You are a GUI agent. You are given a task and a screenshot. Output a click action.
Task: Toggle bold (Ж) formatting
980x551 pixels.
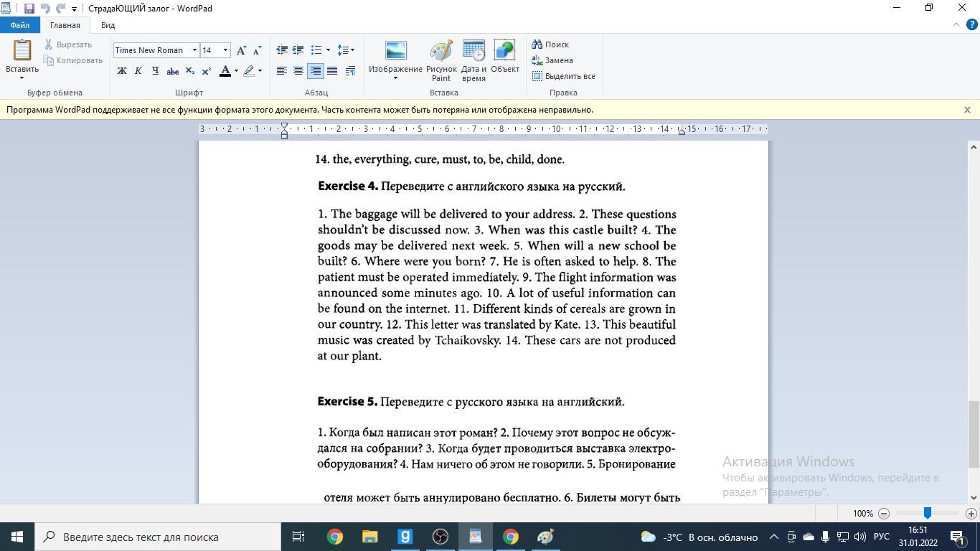122,71
